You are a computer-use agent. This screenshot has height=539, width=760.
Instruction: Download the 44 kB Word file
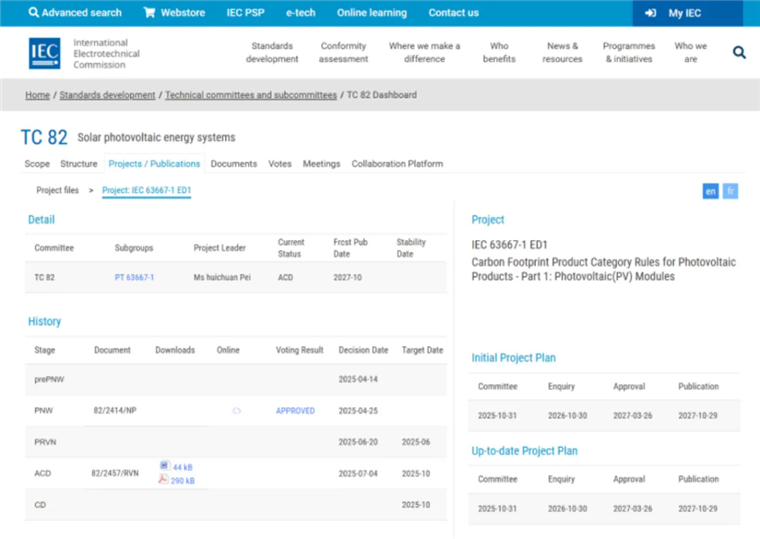pyautogui.click(x=164, y=466)
